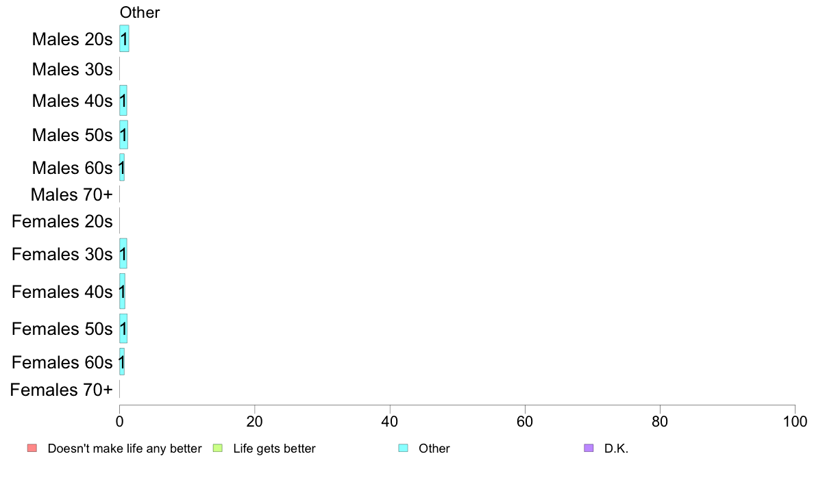
Task: Click the 100 axis tick label
Action: (795, 421)
